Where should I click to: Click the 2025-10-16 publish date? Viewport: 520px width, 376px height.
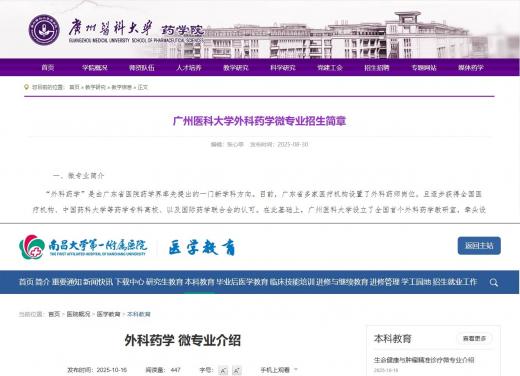coord(112,370)
